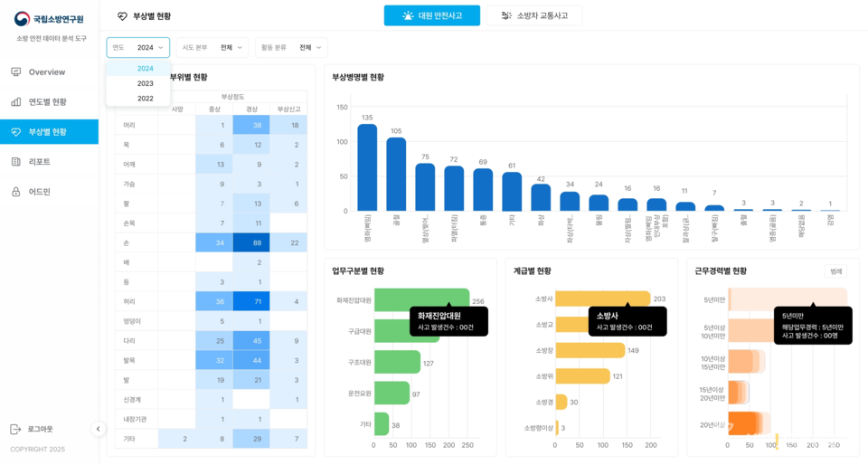Collapse sidebar with the chevron arrow button
The width and height of the screenshot is (868, 465).
click(x=99, y=429)
